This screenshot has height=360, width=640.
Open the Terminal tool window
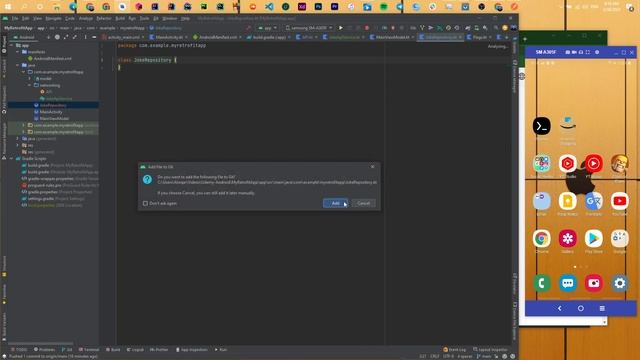click(x=89, y=350)
